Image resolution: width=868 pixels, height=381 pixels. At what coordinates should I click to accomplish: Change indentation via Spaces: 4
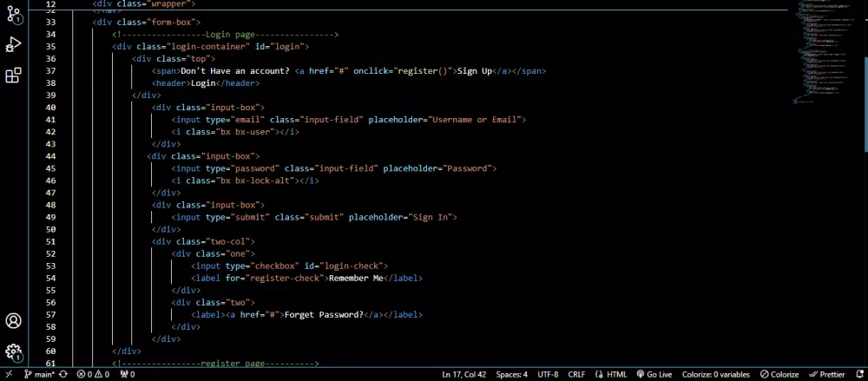click(511, 374)
